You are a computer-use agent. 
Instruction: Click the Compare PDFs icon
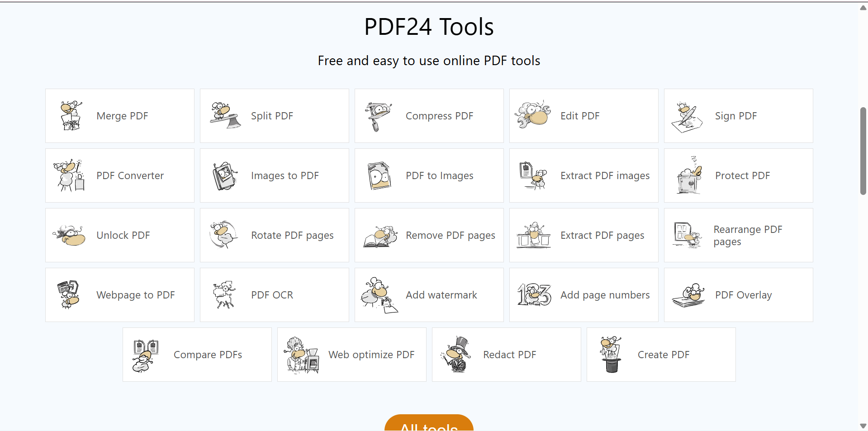tap(146, 356)
